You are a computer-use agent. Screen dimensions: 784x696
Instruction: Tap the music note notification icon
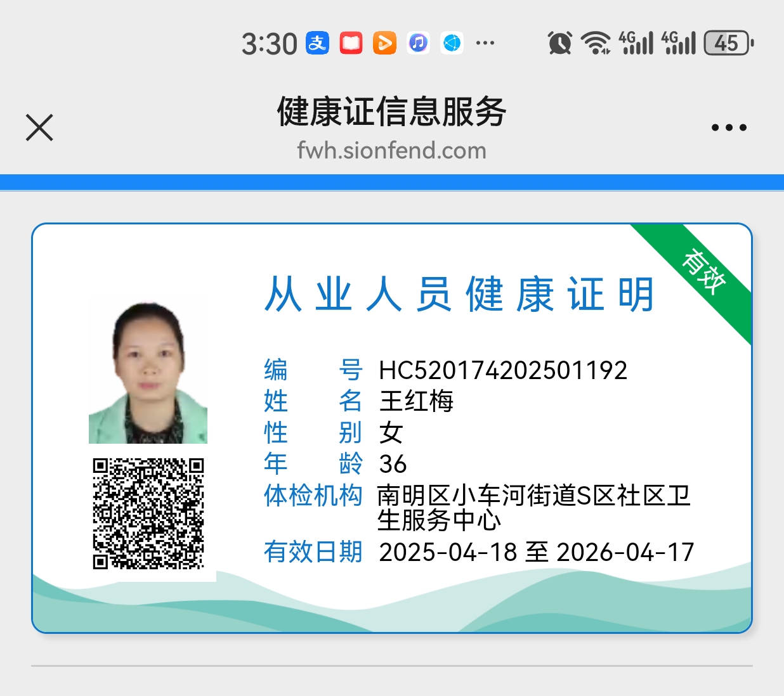point(418,43)
